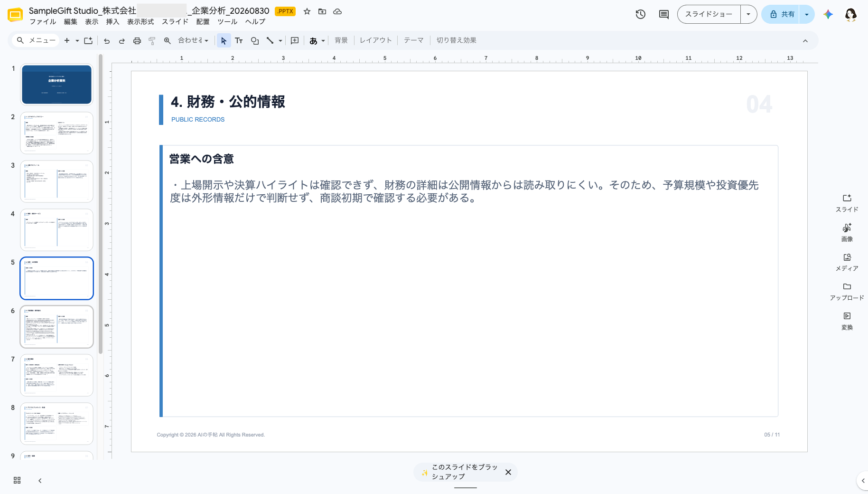Collapse the toolbar with the chevron
Viewport: 868px width, 494px height.
(805, 41)
